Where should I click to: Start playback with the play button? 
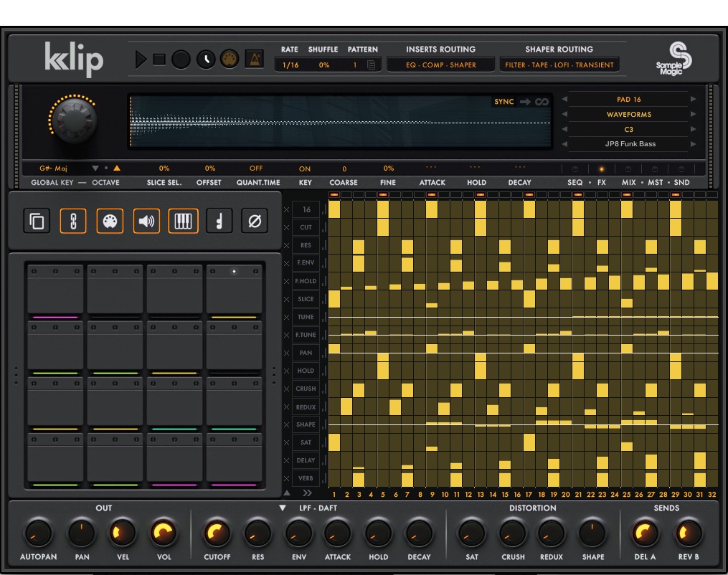click(141, 60)
